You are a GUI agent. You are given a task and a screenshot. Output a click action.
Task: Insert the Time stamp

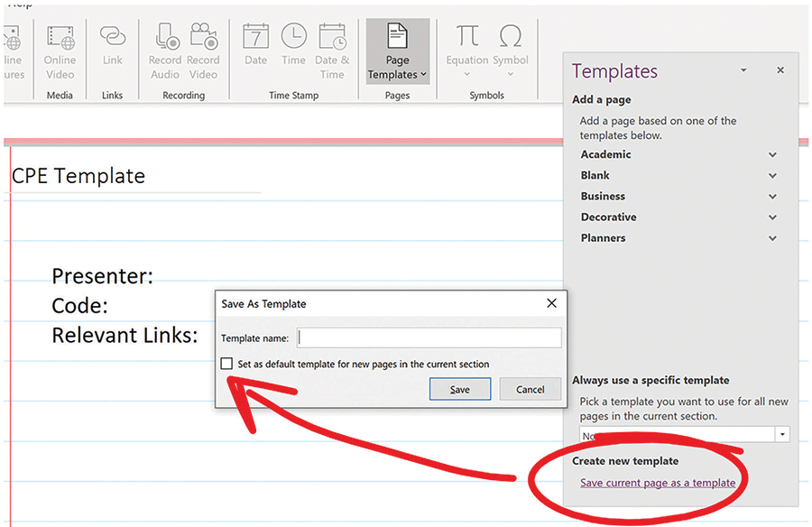click(x=293, y=47)
